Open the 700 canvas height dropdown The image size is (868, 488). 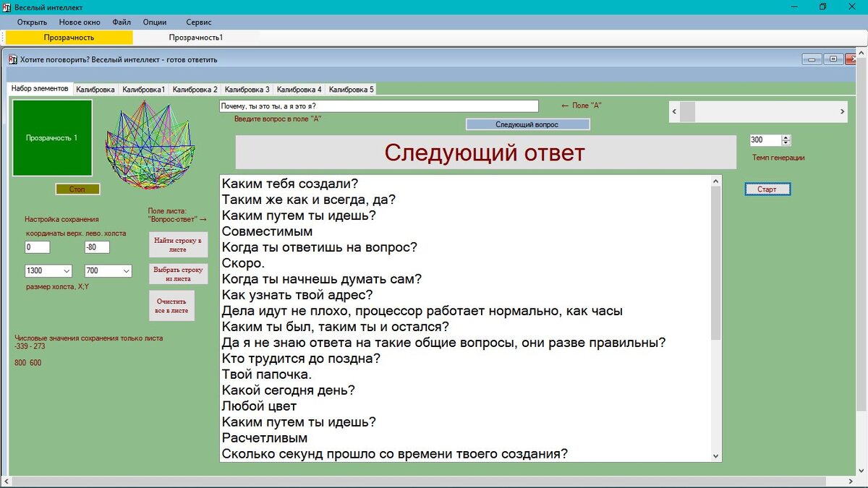point(126,270)
